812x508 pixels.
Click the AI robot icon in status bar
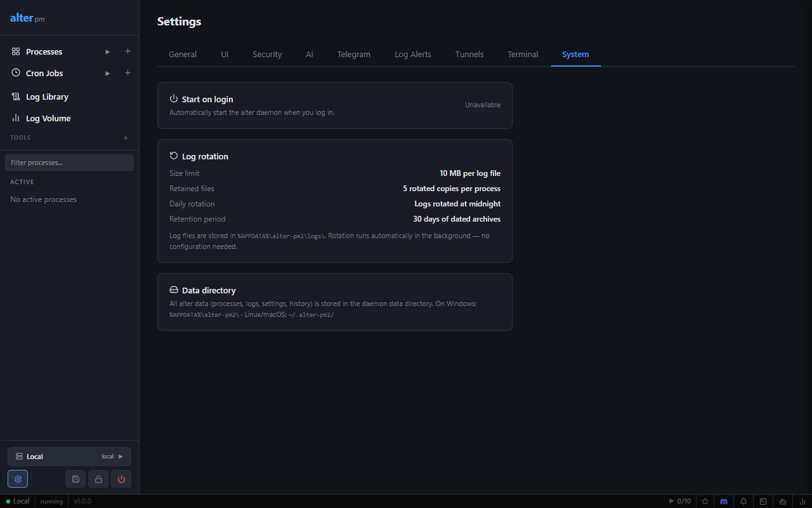[783, 501]
